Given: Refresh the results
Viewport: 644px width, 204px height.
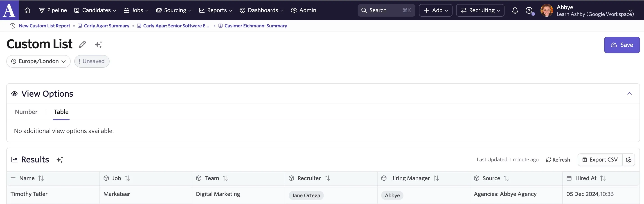Looking at the screenshot, I should tap(558, 160).
